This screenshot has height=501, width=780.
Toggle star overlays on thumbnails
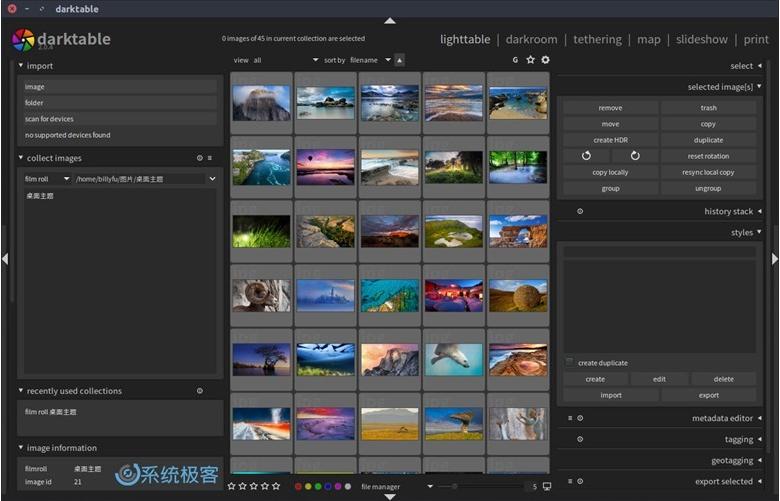tap(531, 60)
